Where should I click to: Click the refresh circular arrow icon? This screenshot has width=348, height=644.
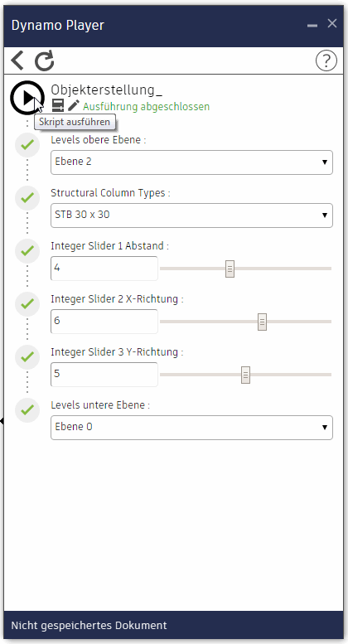tap(44, 61)
